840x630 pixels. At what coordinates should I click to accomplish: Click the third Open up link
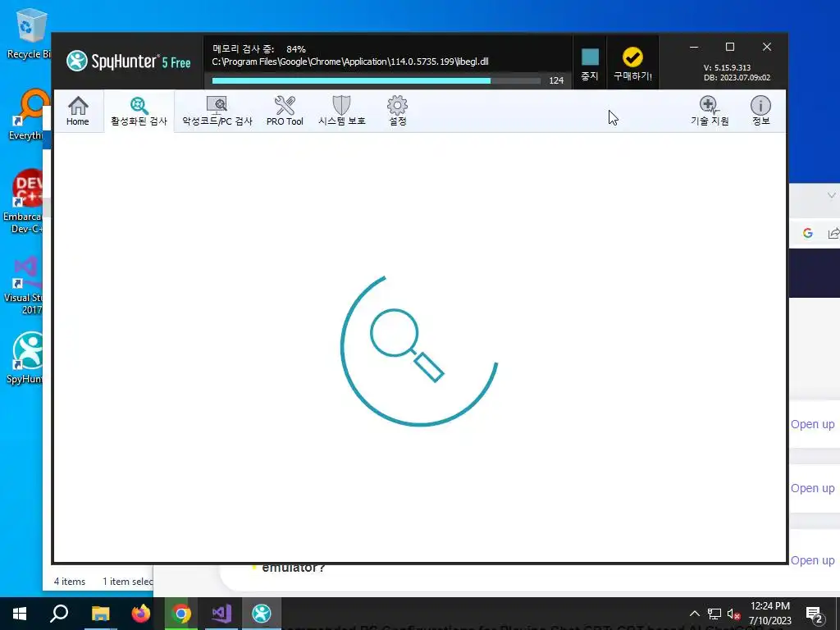[x=813, y=560]
